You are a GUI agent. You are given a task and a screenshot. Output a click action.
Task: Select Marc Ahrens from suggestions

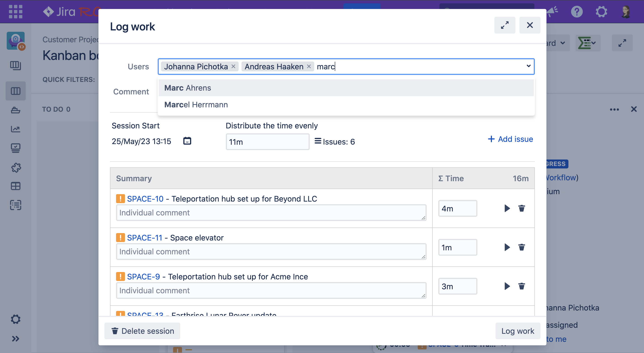[x=188, y=88]
